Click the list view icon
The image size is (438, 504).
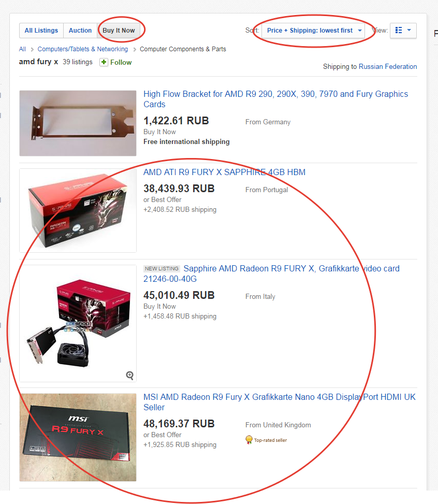point(399,30)
